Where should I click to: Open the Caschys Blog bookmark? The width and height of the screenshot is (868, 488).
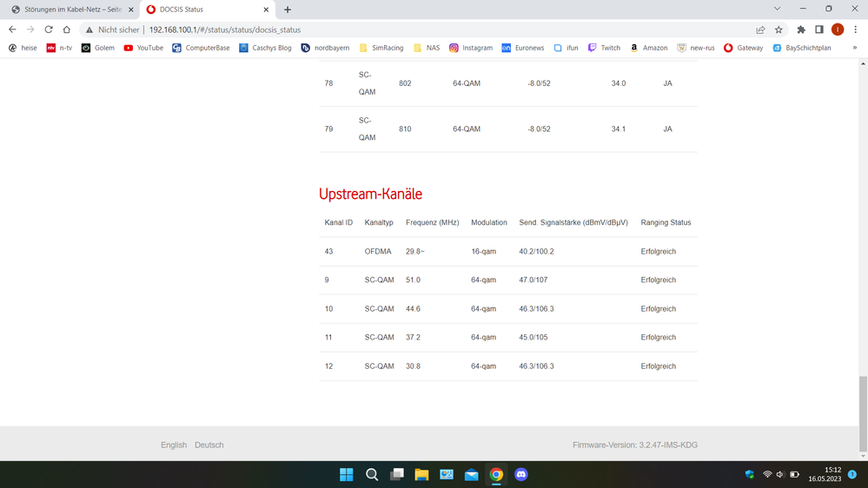point(265,48)
